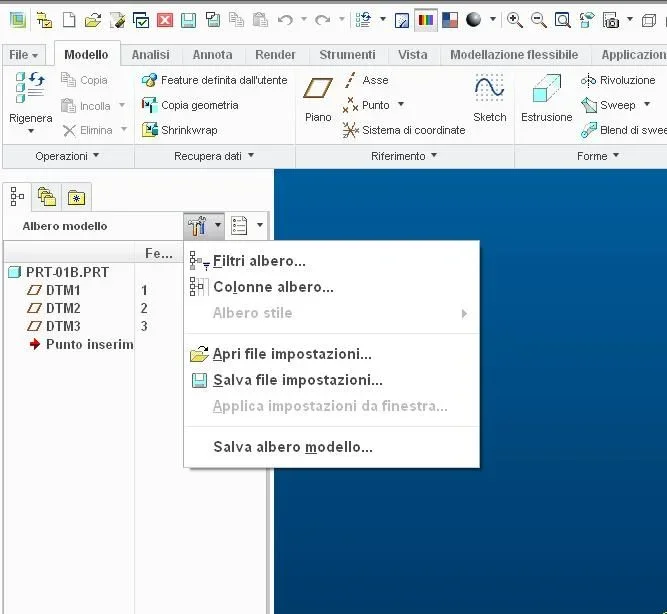Click Shrinkwrap in Recupera dati

(x=180, y=130)
